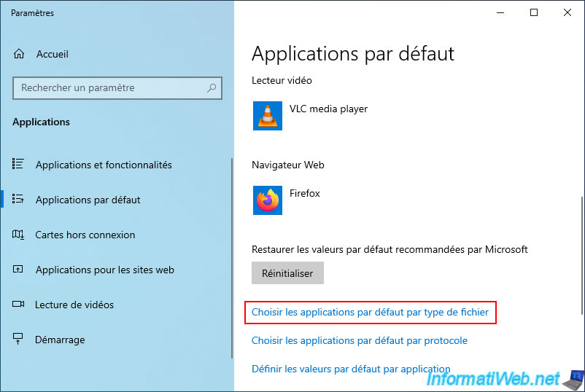Click the Lecture de vidéos icon
This screenshot has width=585, height=392.
click(19, 305)
